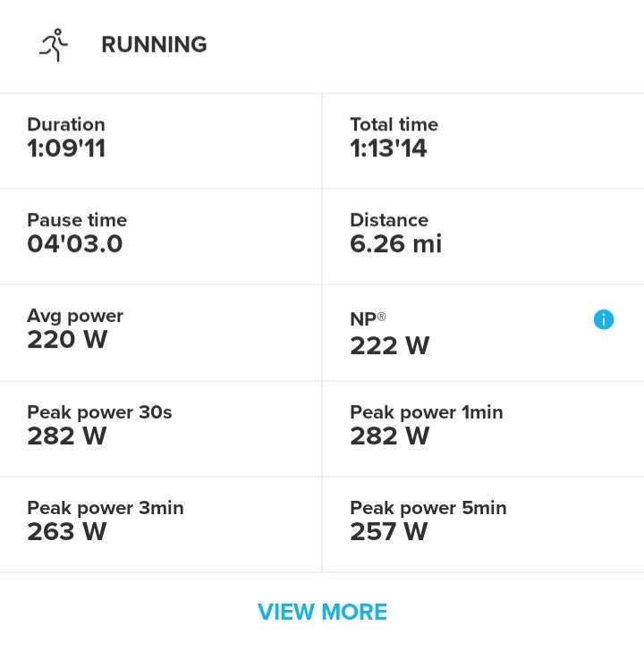Image resolution: width=644 pixels, height=651 pixels.
Task: Tap the VIEW MORE link
Action: (322, 612)
